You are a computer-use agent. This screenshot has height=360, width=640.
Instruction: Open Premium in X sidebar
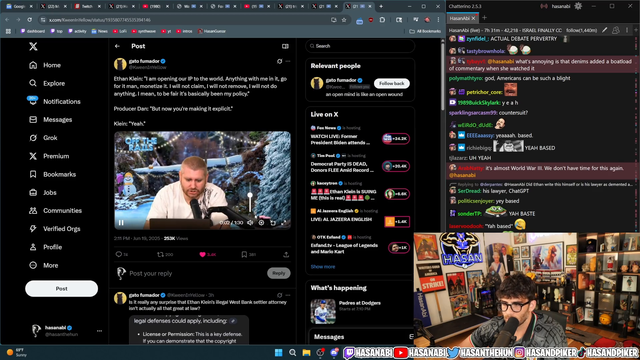pos(49,156)
